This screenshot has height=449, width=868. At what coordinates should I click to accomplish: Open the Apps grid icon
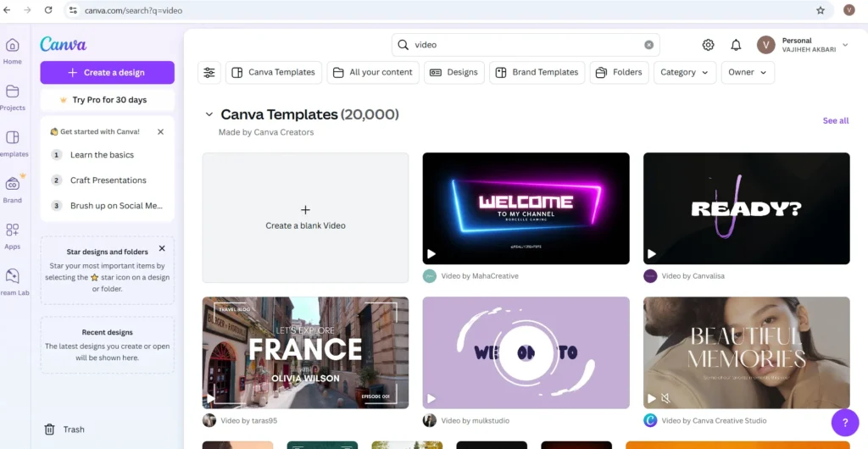12,230
